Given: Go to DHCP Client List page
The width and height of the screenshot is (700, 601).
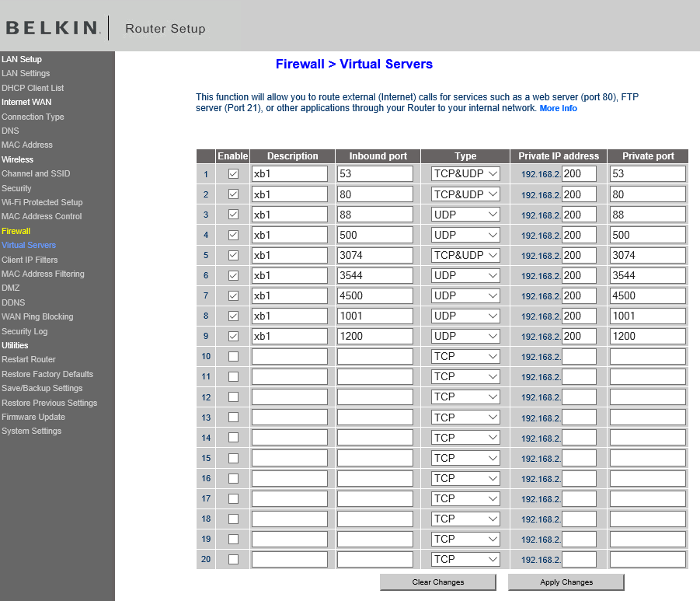Looking at the screenshot, I should 33,88.
